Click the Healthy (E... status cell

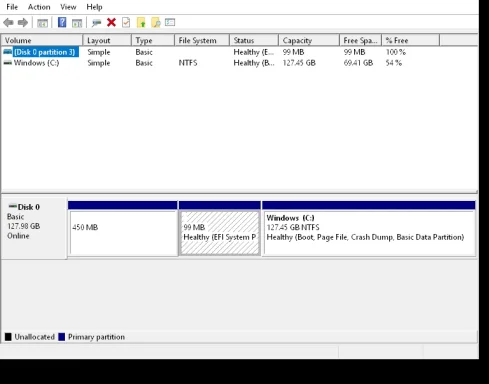pyautogui.click(x=254, y=52)
